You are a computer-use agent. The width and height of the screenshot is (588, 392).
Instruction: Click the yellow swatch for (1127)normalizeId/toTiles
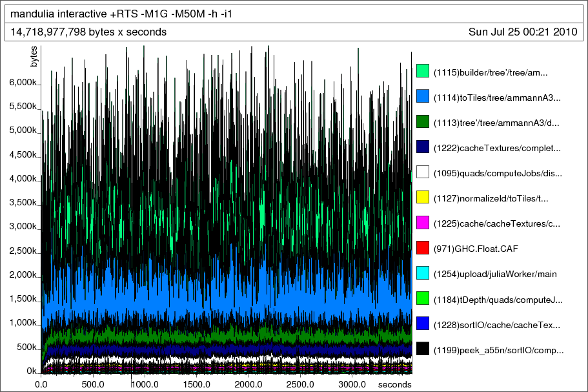coord(423,197)
